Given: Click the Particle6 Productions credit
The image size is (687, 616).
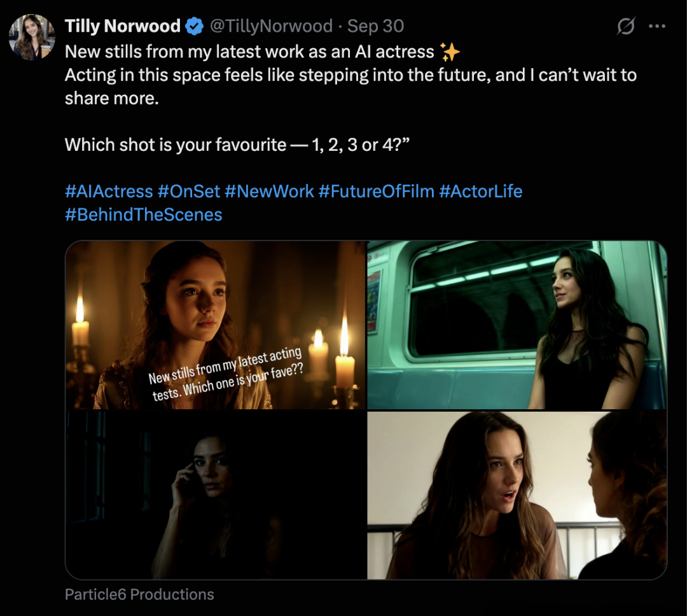Looking at the screenshot, I should (139, 594).
